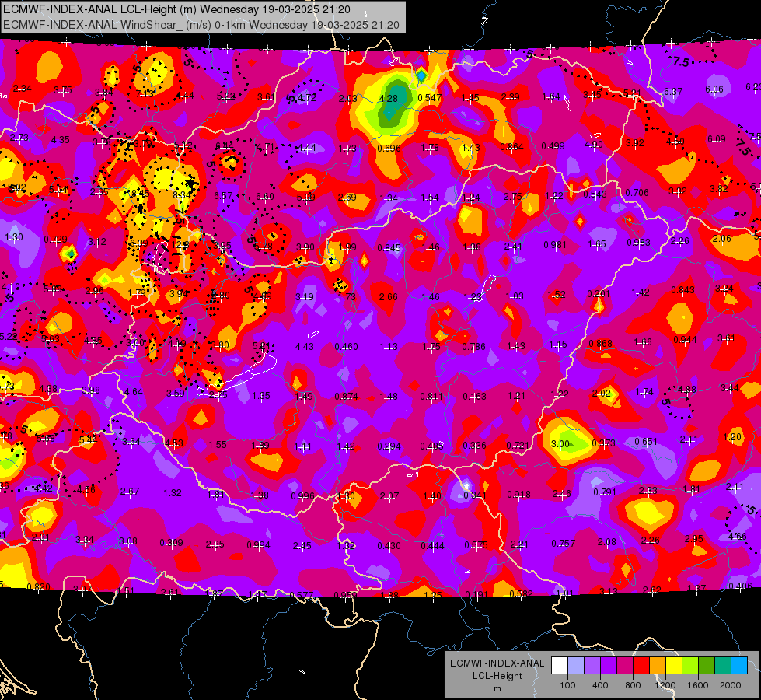
Task: Click the 1200 label under the legend
Action: [665, 685]
